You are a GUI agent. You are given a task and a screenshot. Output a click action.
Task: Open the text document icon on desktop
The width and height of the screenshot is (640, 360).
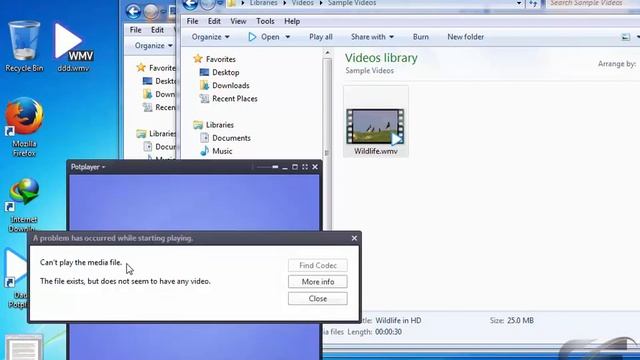(23, 347)
